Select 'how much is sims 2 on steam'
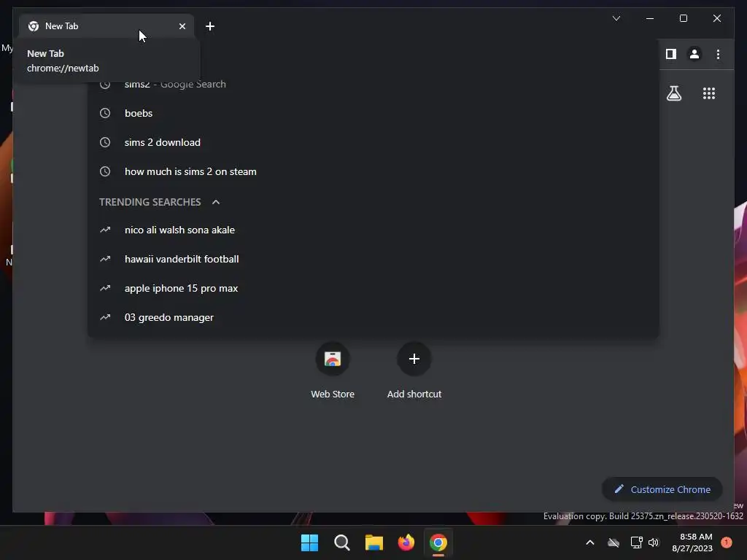This screenshot has width=747, height=560. 373,171
